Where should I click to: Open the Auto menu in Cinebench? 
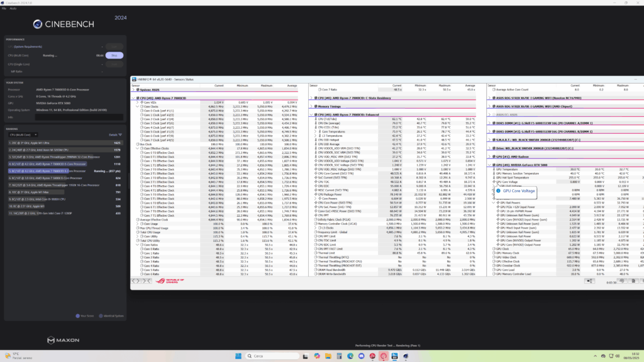[13, 8]
